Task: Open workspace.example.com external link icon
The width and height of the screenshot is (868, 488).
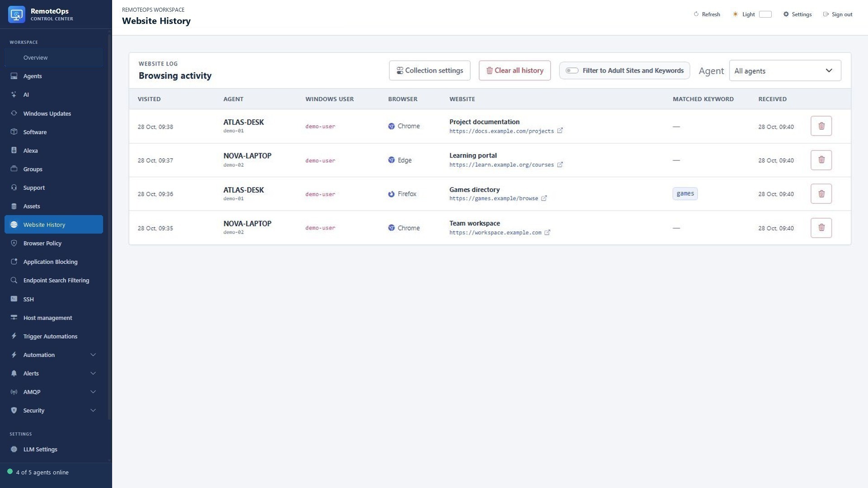Action: (x=547, y=232)
